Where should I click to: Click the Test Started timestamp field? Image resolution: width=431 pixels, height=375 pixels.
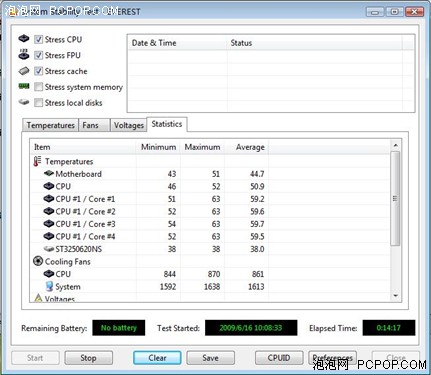pyautogui.click(x=251, y=328)
